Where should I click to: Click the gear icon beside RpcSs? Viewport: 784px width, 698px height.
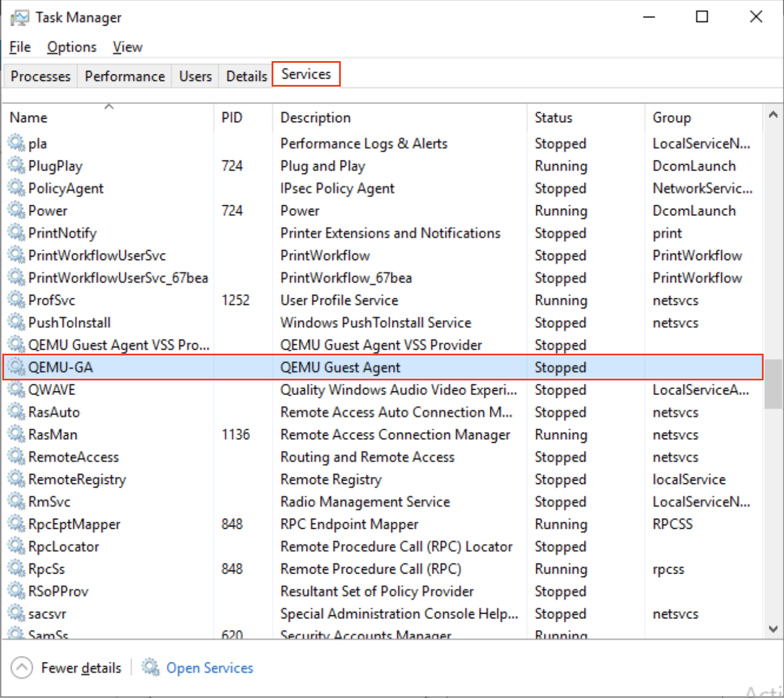(x=16, y=568)
